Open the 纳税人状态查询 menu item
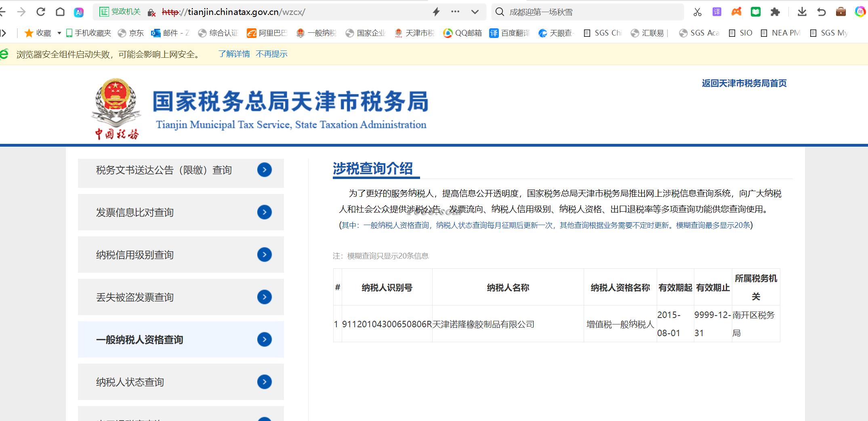 [x=181, y=382]
